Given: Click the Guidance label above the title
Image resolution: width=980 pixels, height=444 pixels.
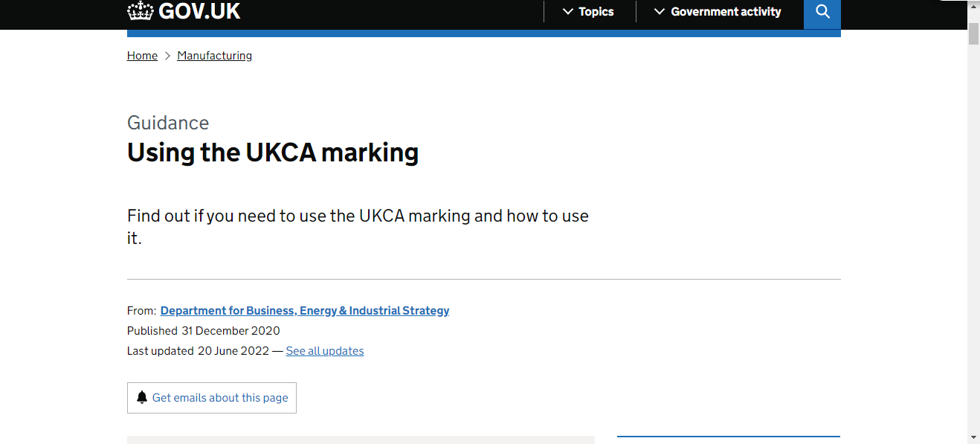Looking at the screenshot, I should [168, 123].
